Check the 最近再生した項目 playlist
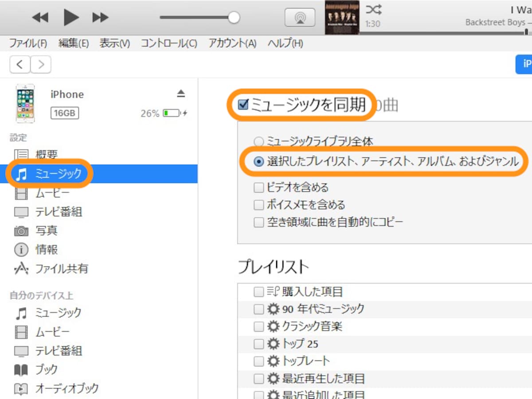This screenshot has height=399, width=532. 258,379
